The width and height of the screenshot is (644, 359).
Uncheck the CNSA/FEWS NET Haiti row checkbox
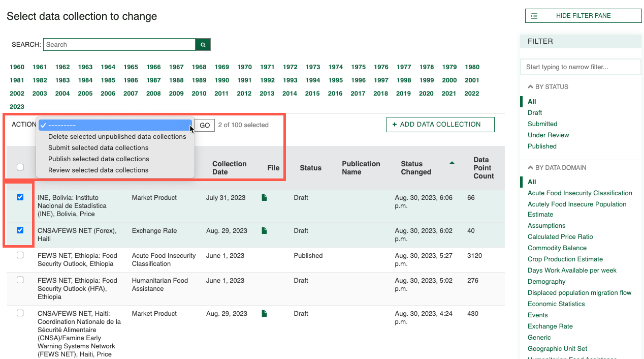19,230
